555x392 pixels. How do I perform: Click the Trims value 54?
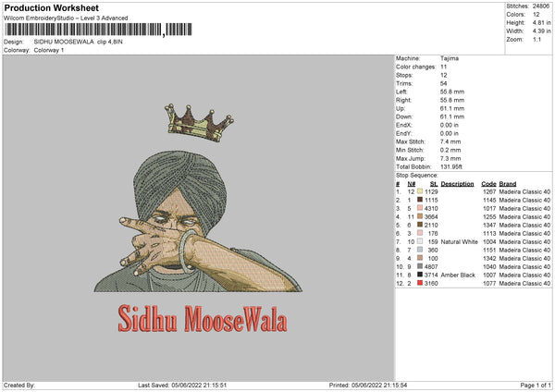coord(443,83)
